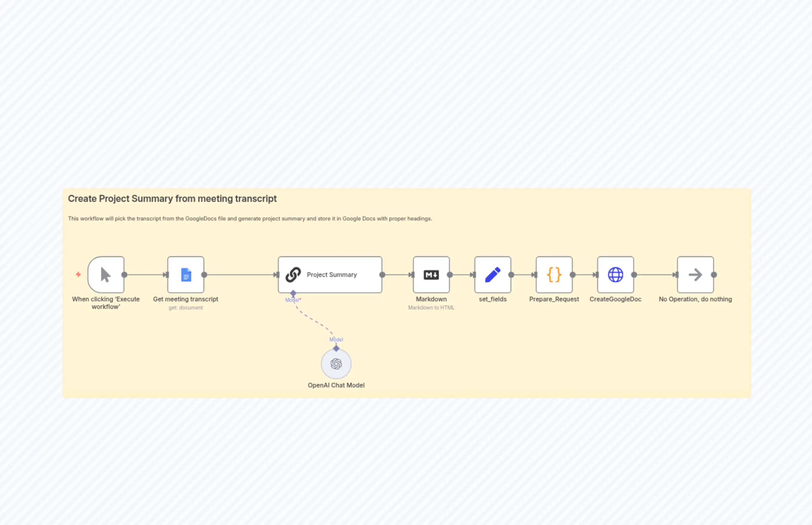This screenshot has height=525, width=812.
Task: Select the No Operation arrow node
Action: [695, 275]
